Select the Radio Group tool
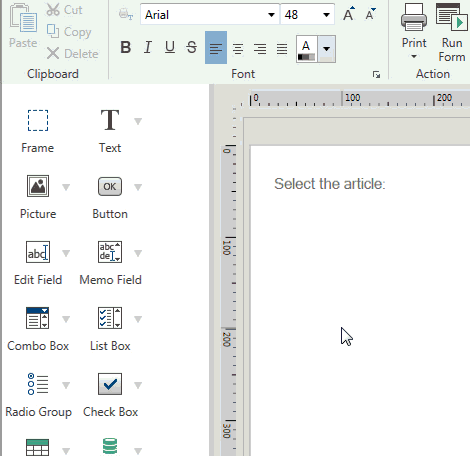470x456 pixels. (x=38, y=384)
